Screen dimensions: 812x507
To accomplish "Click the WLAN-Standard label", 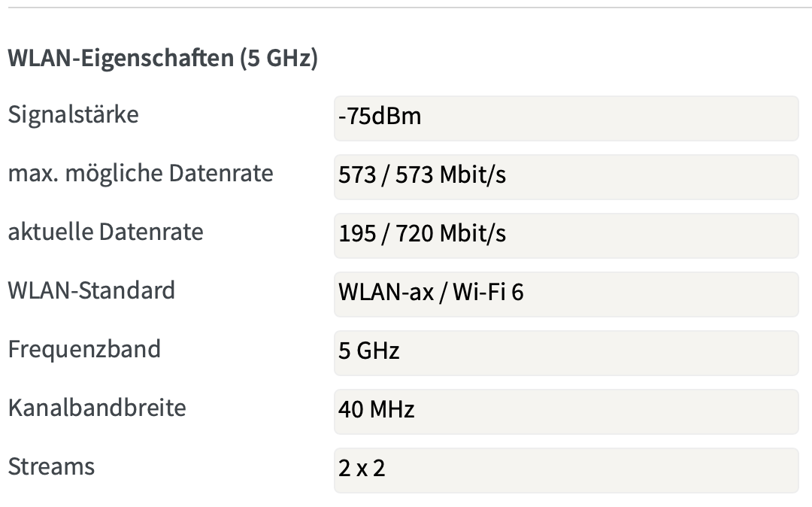I will point(91,290).
